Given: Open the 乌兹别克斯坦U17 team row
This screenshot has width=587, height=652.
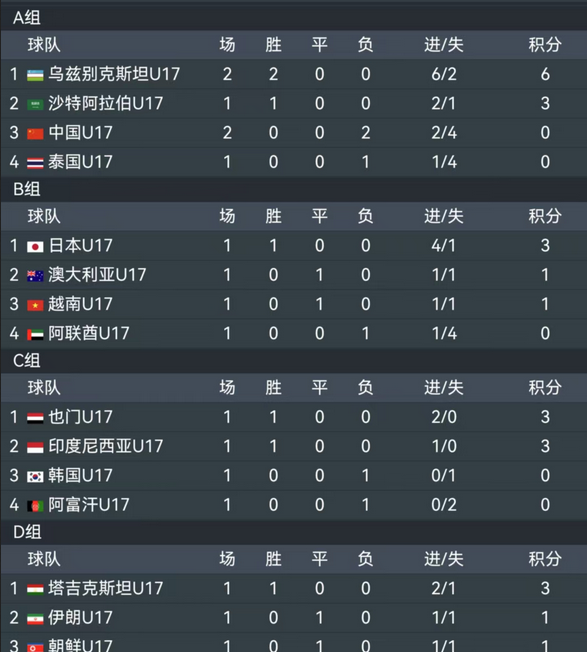Looking at the screenshot, I should [x=294, y=74].
